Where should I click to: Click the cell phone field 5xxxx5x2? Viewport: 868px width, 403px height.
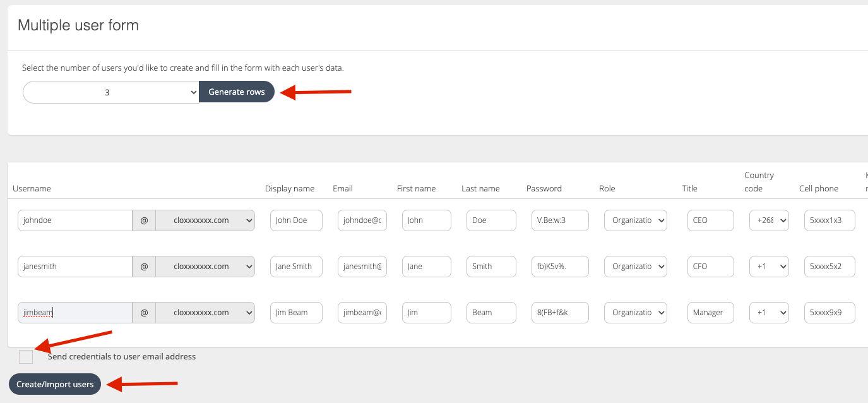coord(829,267)
